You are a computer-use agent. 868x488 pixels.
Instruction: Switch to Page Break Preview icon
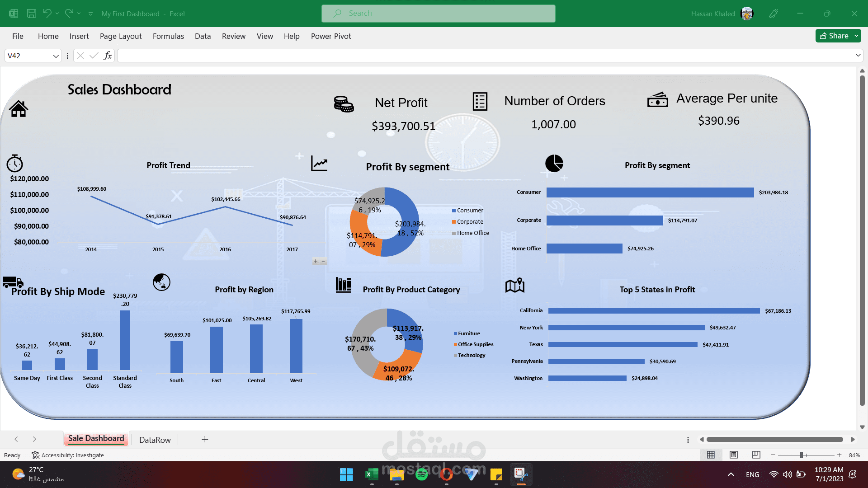(756, 455)
